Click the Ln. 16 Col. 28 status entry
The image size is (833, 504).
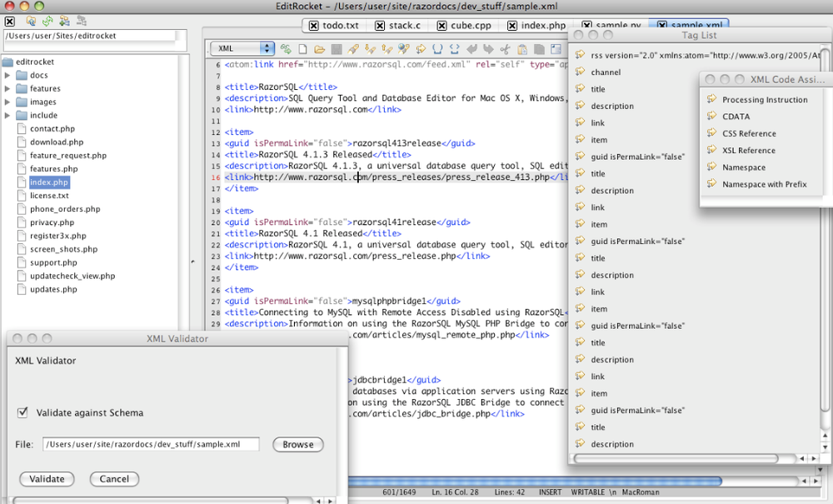tap(455, 492)
